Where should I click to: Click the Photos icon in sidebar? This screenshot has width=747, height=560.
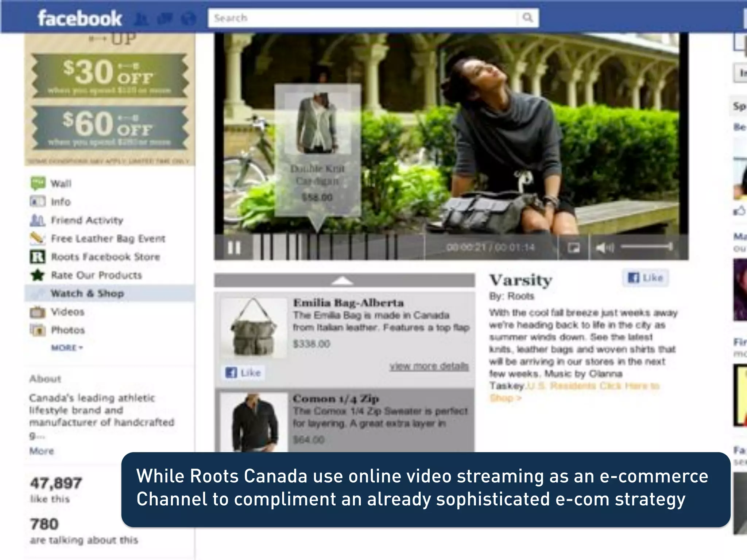tap(38, 330)
